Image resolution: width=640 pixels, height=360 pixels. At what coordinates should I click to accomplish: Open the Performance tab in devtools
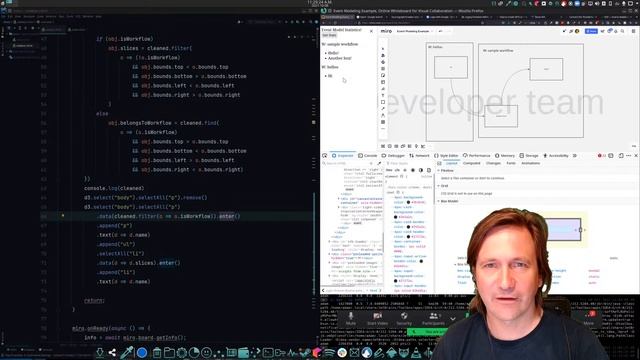[476, 156]
